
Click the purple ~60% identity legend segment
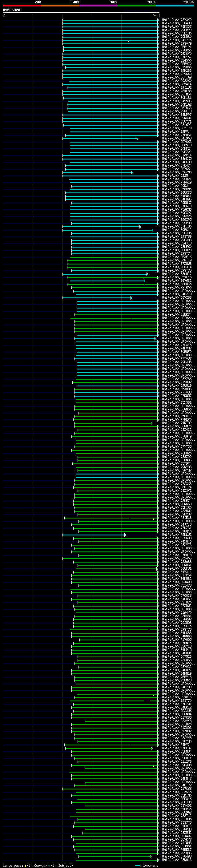point(99,6)
